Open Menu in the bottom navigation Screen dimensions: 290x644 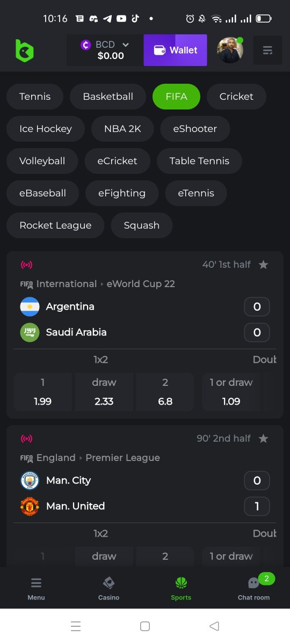pyautogui.click(x=36, y=588)
